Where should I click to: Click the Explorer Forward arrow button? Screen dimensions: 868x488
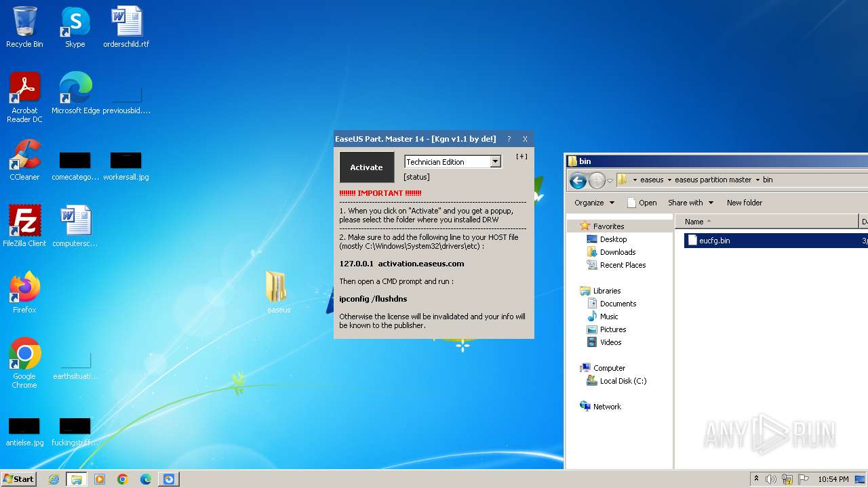597,180
